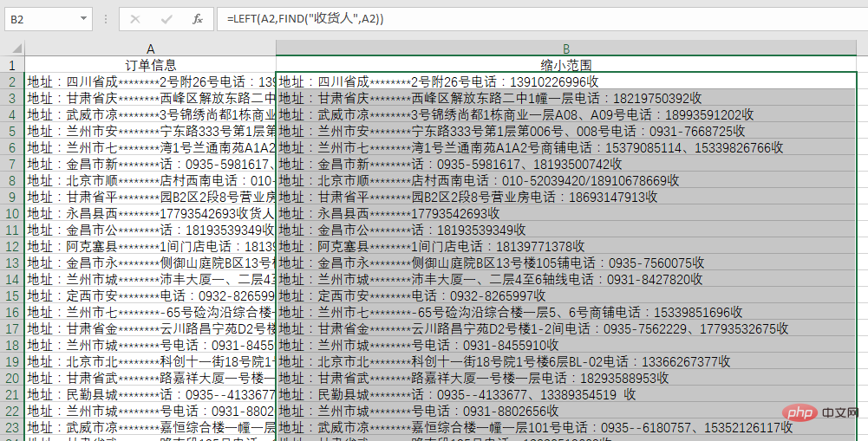Select row 8 header
The width and height of the screenshot is (868, 441).
12,180
